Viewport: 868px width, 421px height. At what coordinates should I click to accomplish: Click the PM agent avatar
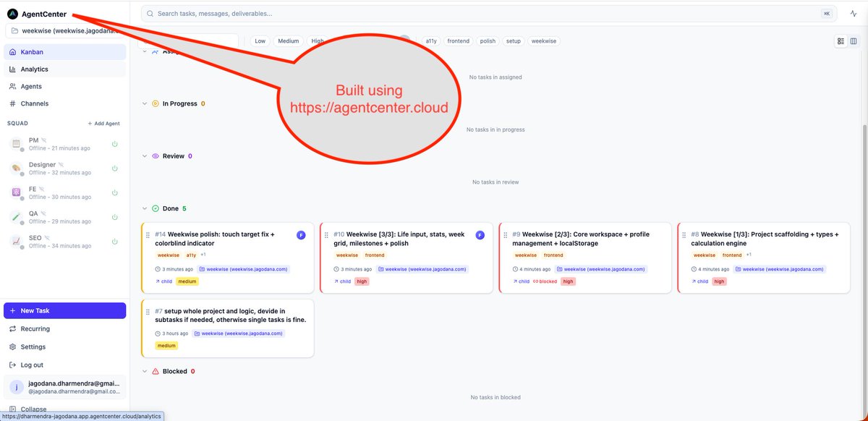pos(17,144)
